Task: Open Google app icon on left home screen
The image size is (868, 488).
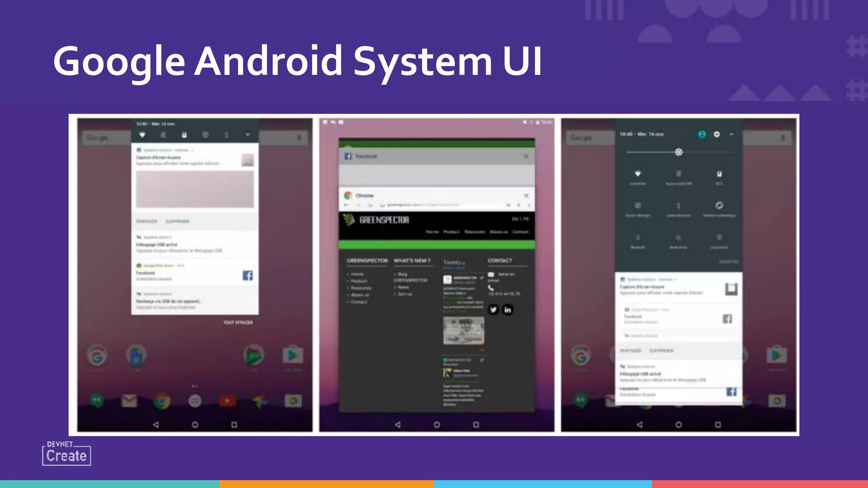Action: point(97,355)
